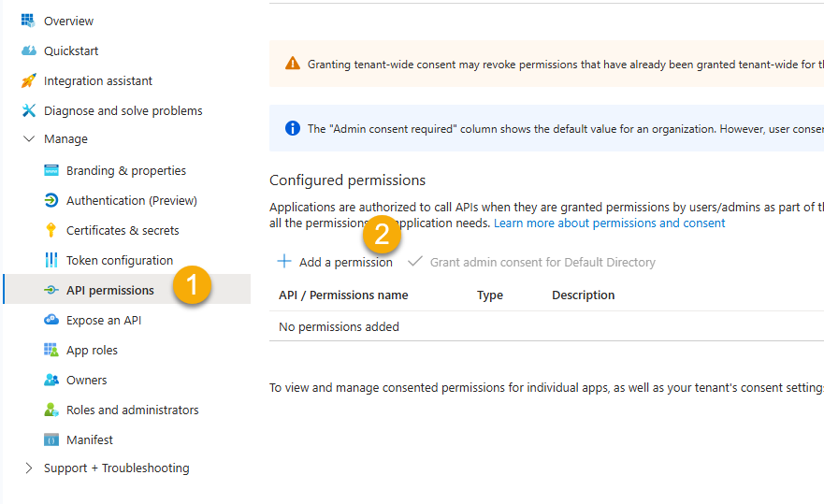Click the Token configuration icon
This screenshot has height=504, width=824.
pos(51,260)
